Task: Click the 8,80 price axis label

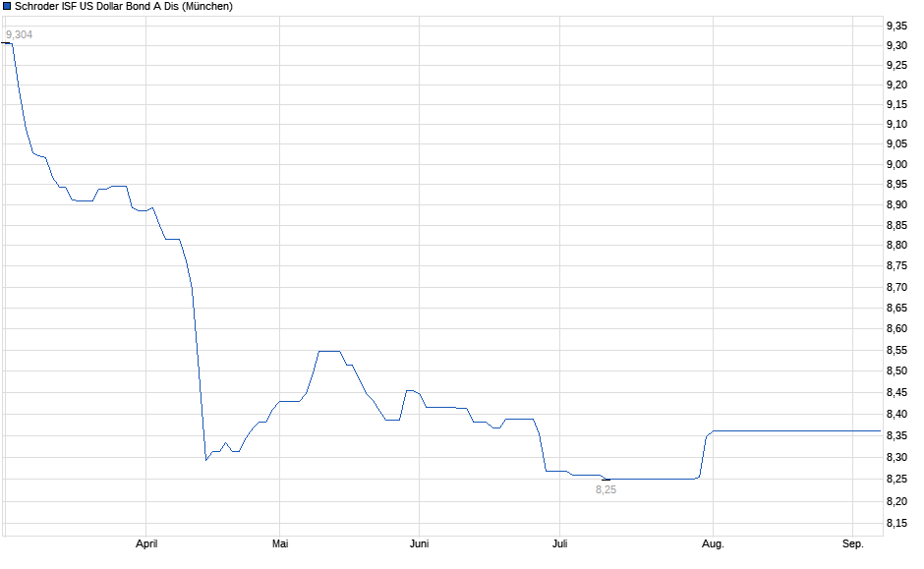Action: [896, 245]
